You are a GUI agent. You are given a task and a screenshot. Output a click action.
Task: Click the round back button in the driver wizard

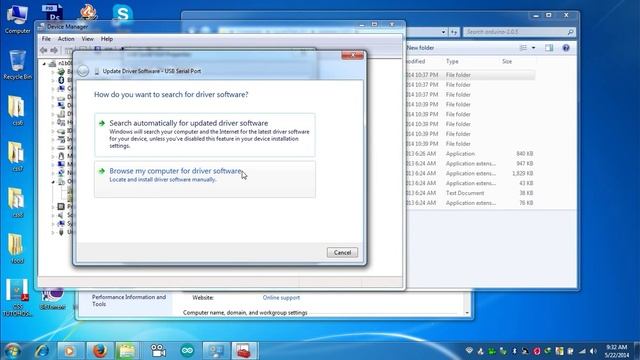pos(83,71)
